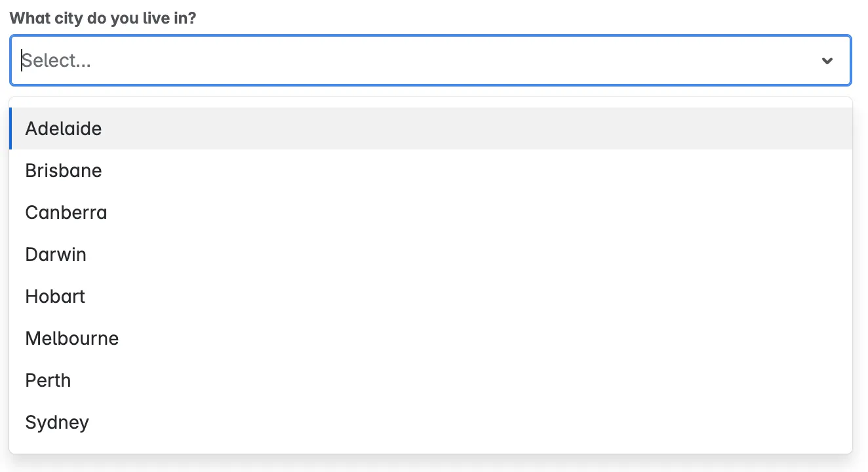Select the Darwin option
The image size is (868, 472).
pos(56,254)
